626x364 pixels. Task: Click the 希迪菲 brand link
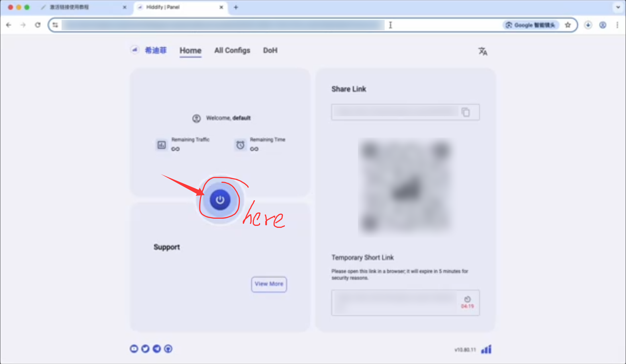[x=156, y=50]
